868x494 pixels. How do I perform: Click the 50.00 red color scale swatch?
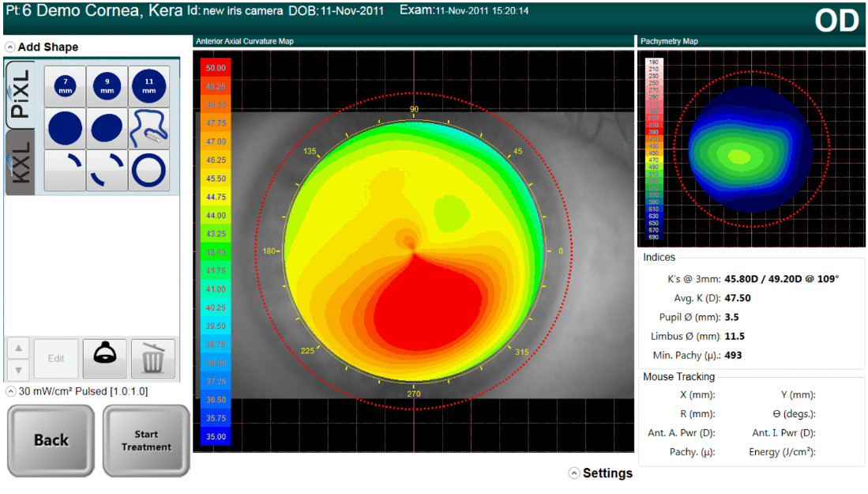pos(216,67)
